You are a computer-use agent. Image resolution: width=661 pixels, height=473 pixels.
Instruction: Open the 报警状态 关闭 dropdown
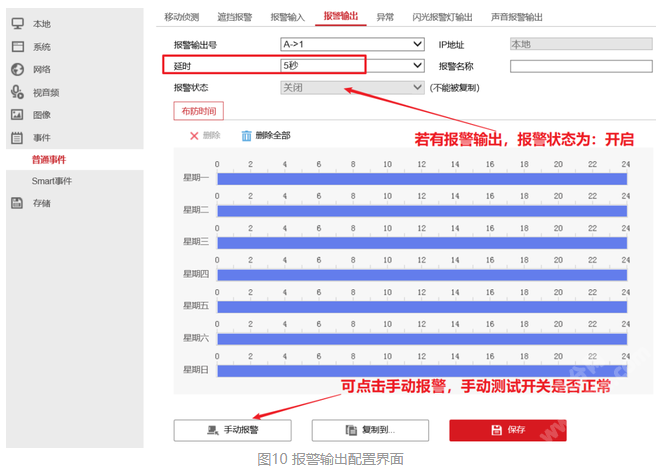(351, 88)
